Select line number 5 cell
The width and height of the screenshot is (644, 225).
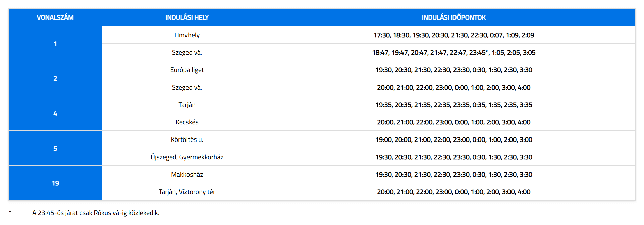point(55,148)
